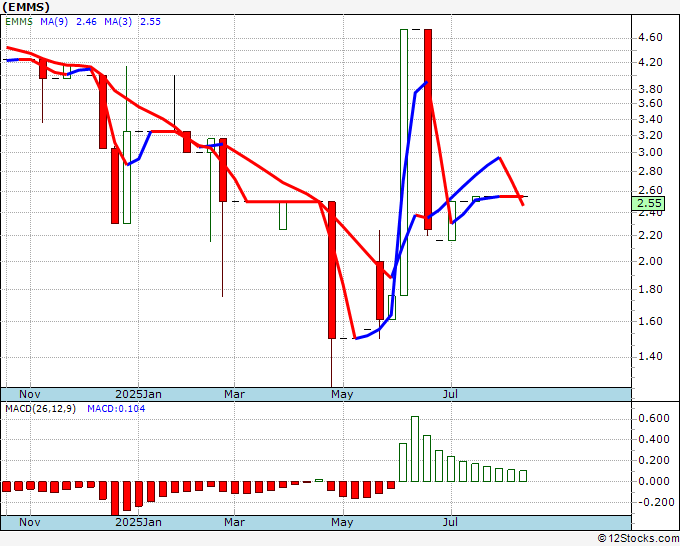Click Mar on the MACD time axis
The height and width of the screenshot is (546, 680).
tap(234, 522)
